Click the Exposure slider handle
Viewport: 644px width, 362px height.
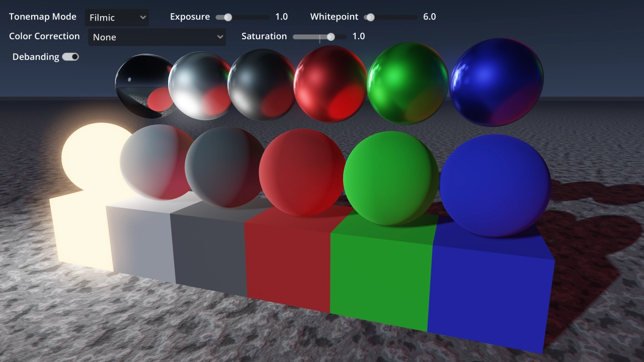pos(228,17)
